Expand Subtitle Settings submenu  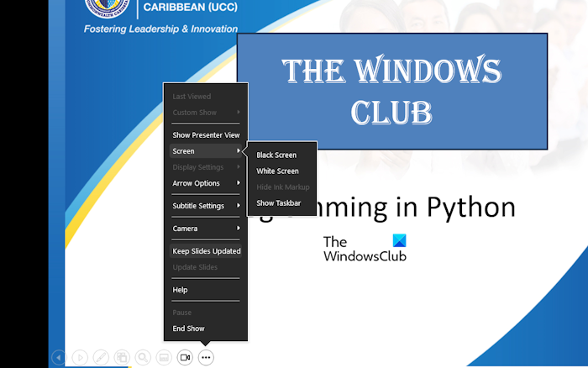(206, 206)
